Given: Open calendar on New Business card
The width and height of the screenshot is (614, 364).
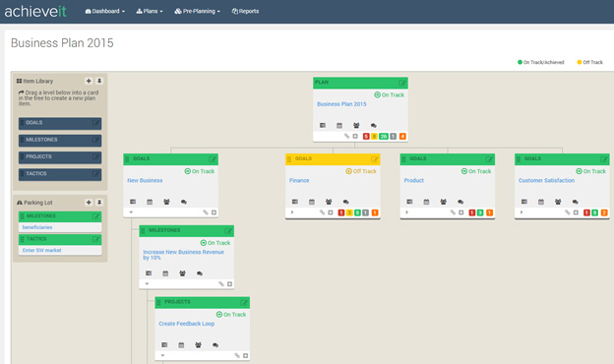Looking at the screenshot, I should pyautogui.click(x=150, y=202).
